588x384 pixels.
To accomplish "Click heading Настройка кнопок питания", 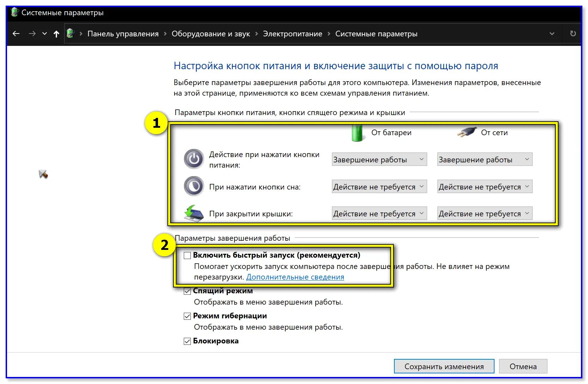I will point(336,66).
